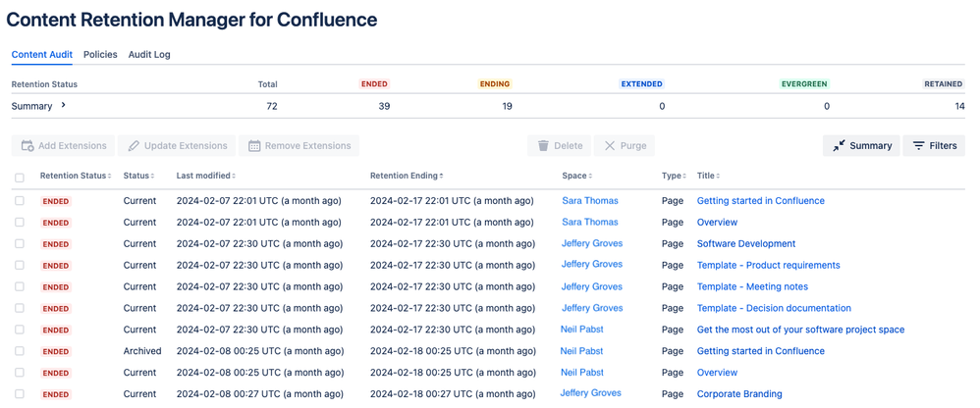
Task: Click the Add Extensions button
Action: [63, 146]
